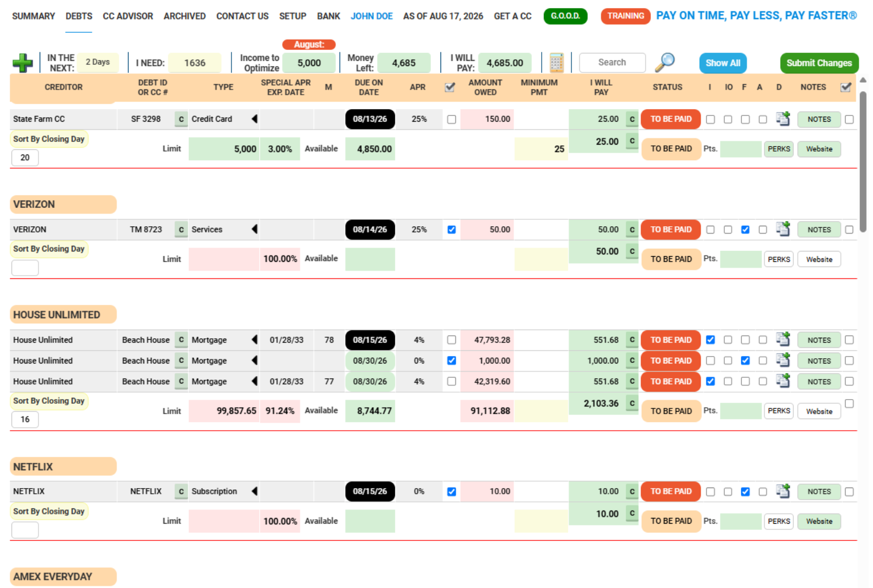Click the C button beside the 2,103.36 total

(x=632, y=404)
